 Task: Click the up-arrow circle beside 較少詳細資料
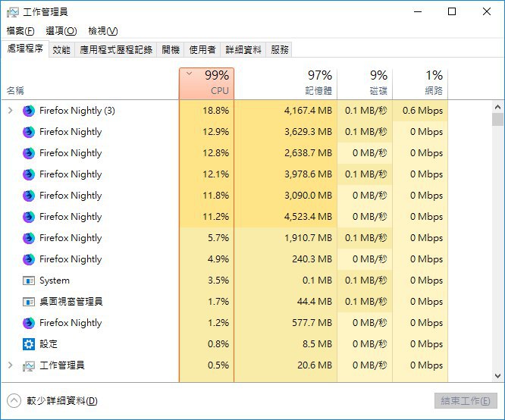click(14, 401)
